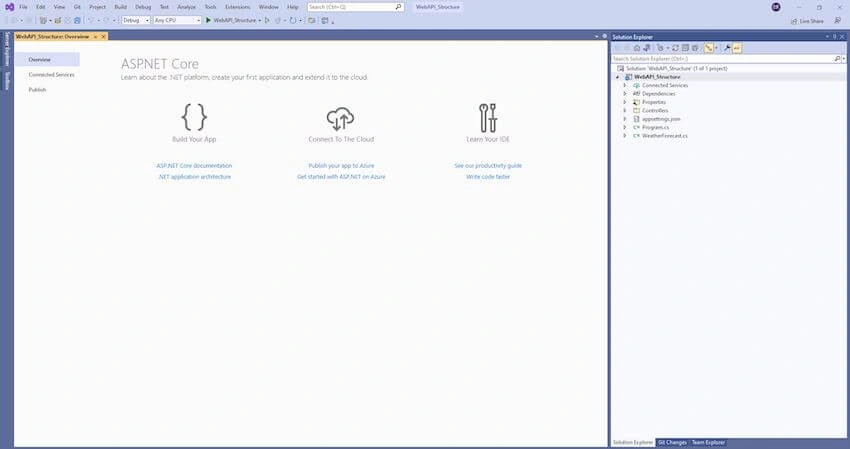Expand the Program.cs node
Screen dimensions: 850x449
click(x=625, y=127)
